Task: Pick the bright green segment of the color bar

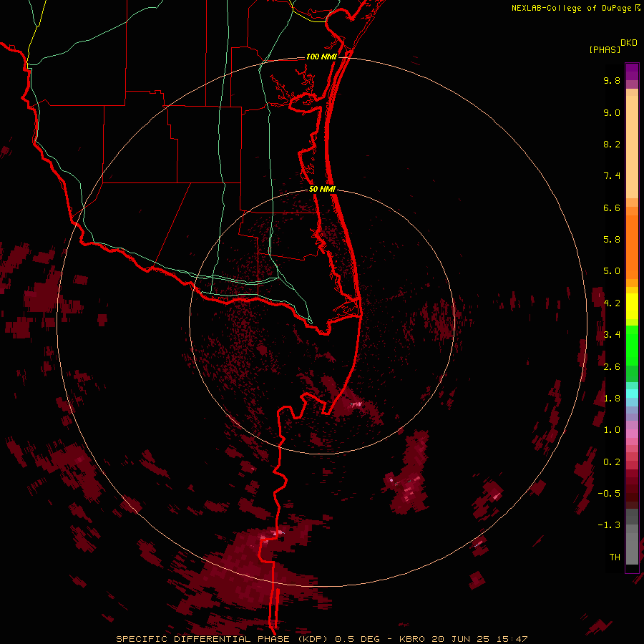Action: (632, 346)
